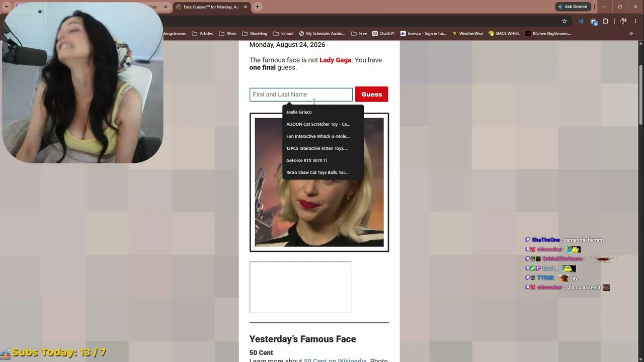
Task: Open a new browser tab
Action: click(258, 7)
